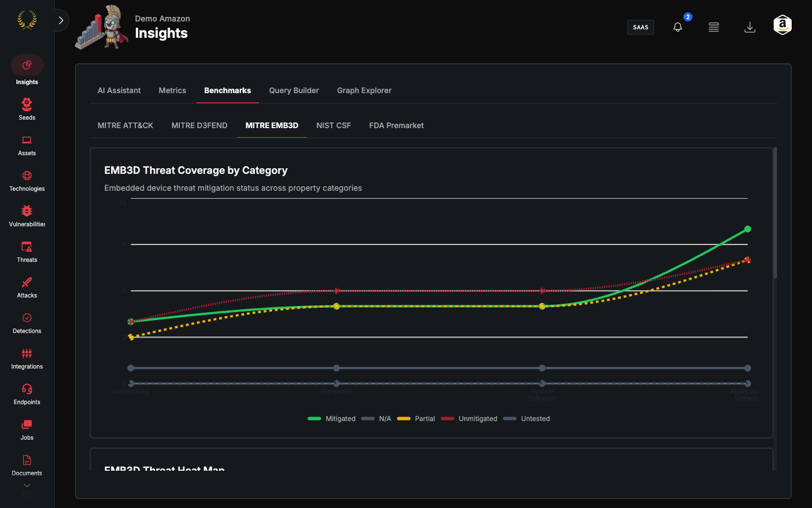Open Vulnerabilities bug icon

(x=27, y=211)
